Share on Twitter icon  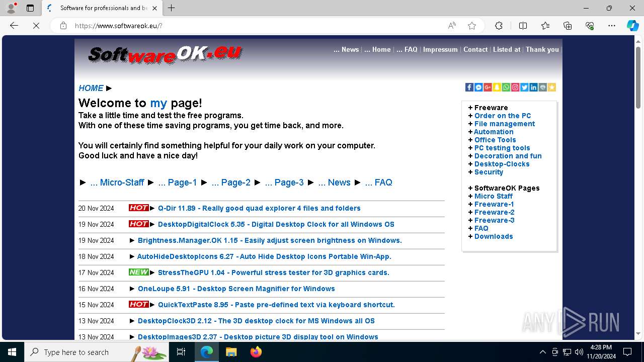pyautogui.click(x=524, y=87)
